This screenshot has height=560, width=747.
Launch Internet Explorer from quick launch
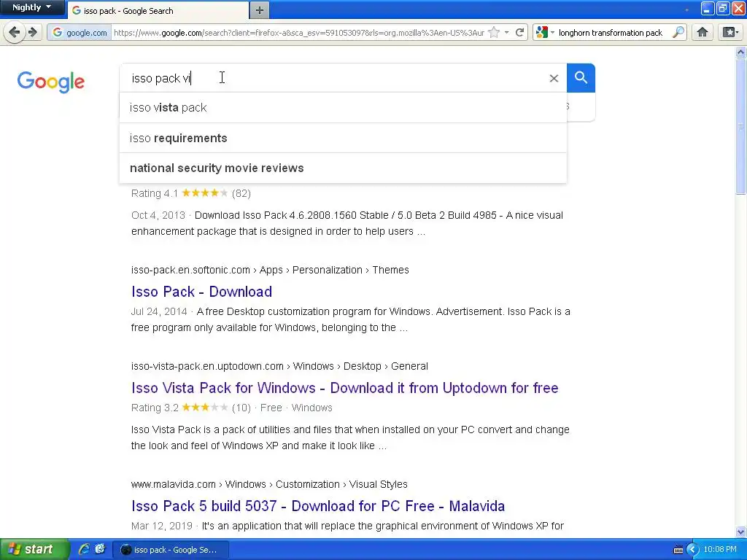(84, 550)
